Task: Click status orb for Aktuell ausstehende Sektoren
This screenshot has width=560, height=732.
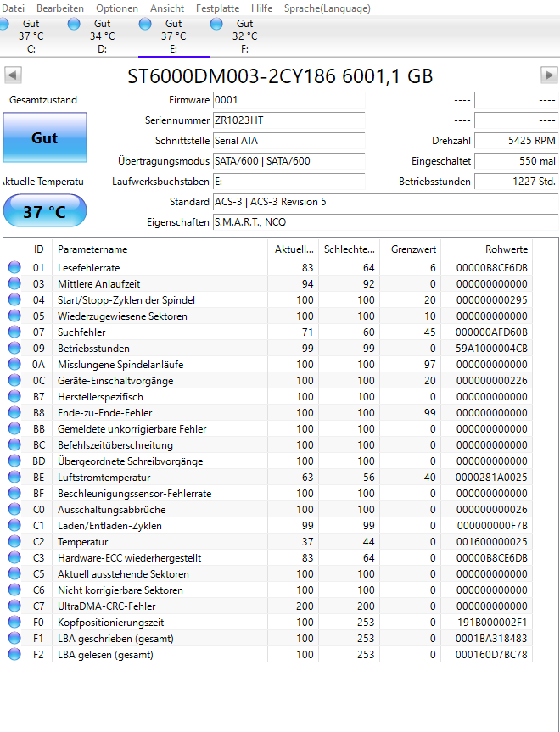Action: pyautogui.click(x=14, y=573)
